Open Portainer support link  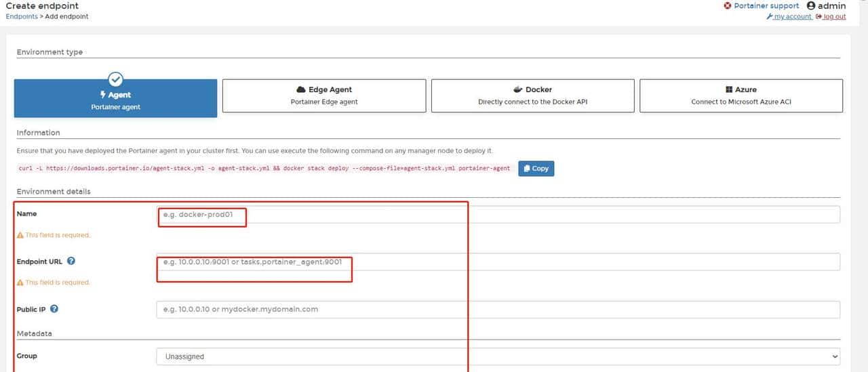click(766, 5)
